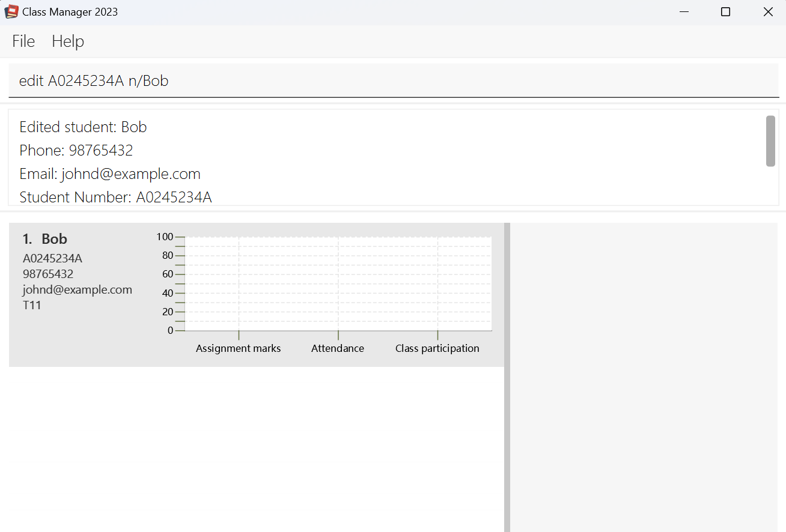Click the Class participation chart label
Viewport: 786px width, 532px height.
click(x=437, y=348)
